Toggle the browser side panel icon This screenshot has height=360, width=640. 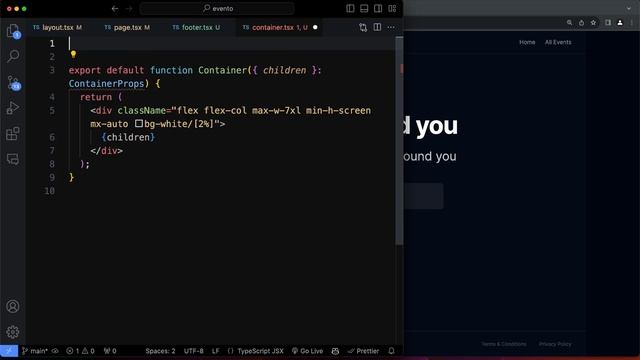(608, 23)
